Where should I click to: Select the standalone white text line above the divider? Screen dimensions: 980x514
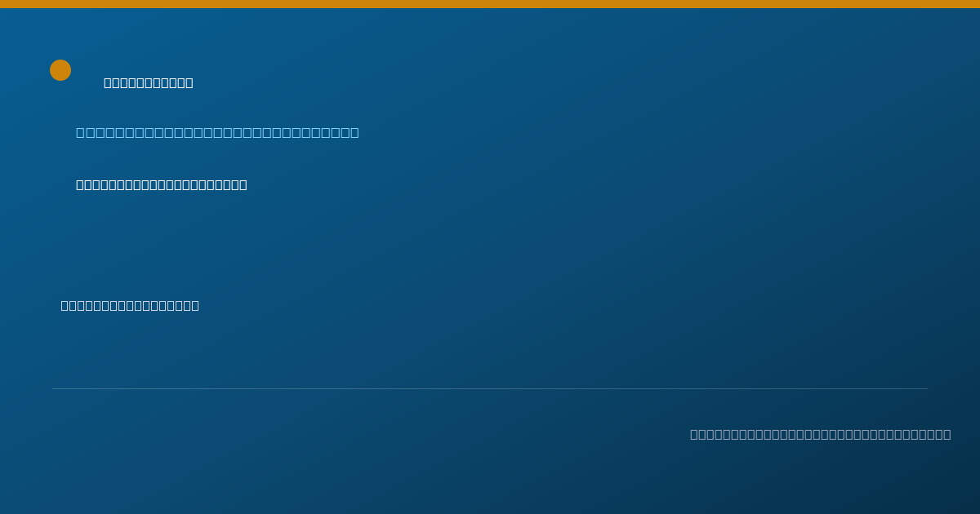[130, 305]
